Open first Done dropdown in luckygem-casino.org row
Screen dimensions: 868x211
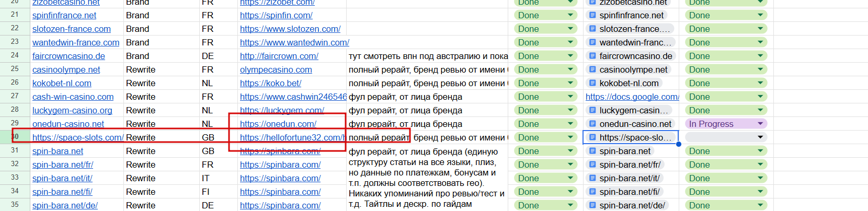[546, 110]
